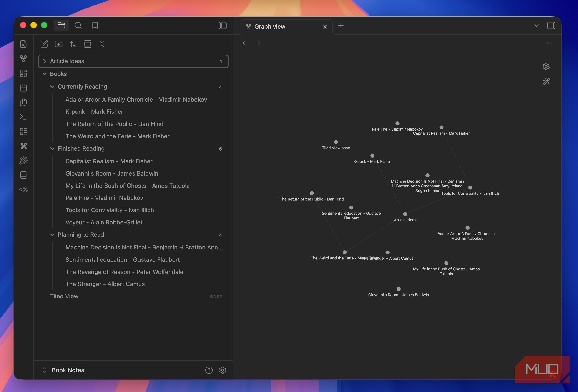Open graph settings gear

pos(546,66)
